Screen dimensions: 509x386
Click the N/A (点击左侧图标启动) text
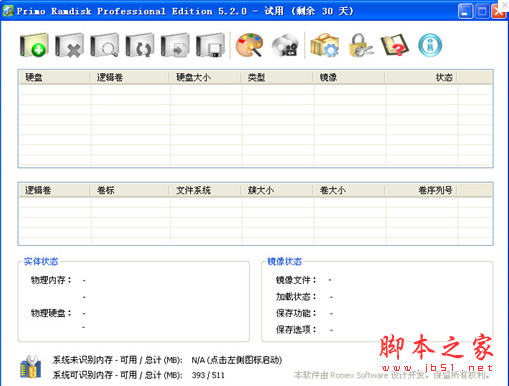[237, 360]
